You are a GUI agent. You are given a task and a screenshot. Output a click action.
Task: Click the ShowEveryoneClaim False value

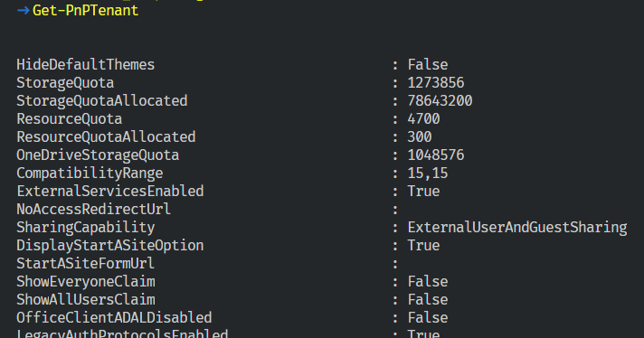tap(428, 281)
